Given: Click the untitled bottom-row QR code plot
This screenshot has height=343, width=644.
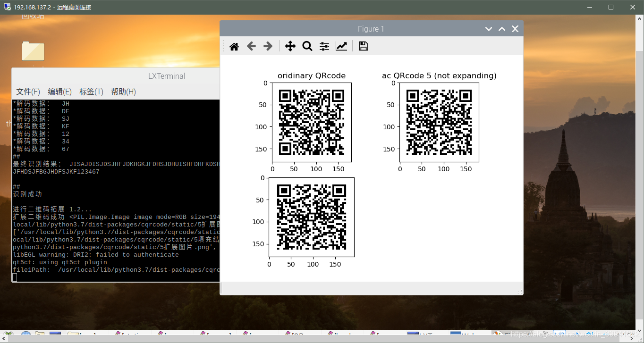Looking at the screenshot, I should [312, 217].
